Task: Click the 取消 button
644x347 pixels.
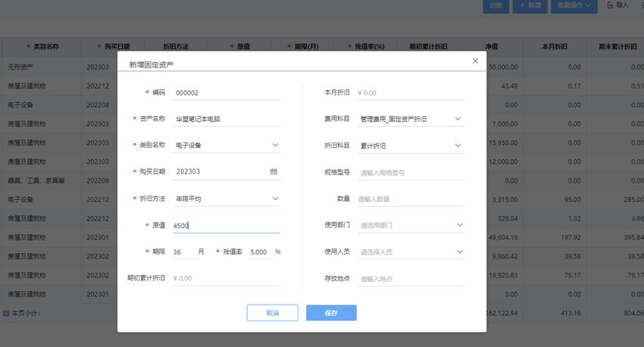Action: (x=272, y=313)
